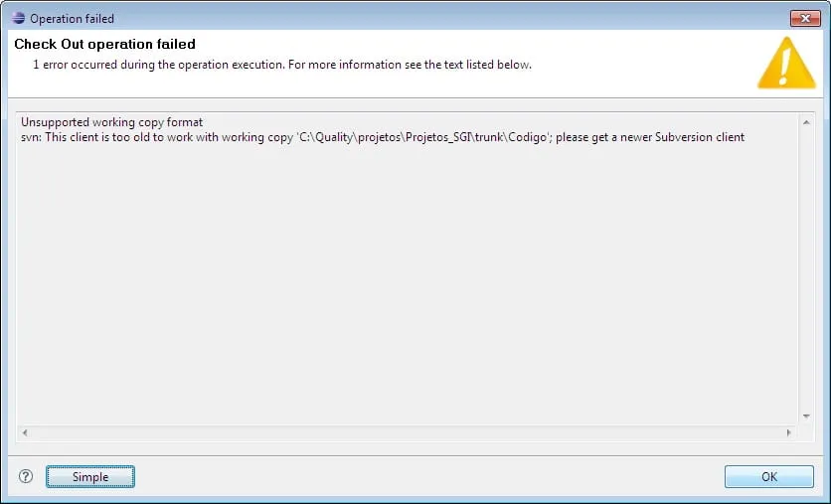Click the yellow warning triangle icon
The width and height of the screenshot is (831, 504).
[786, 63]
